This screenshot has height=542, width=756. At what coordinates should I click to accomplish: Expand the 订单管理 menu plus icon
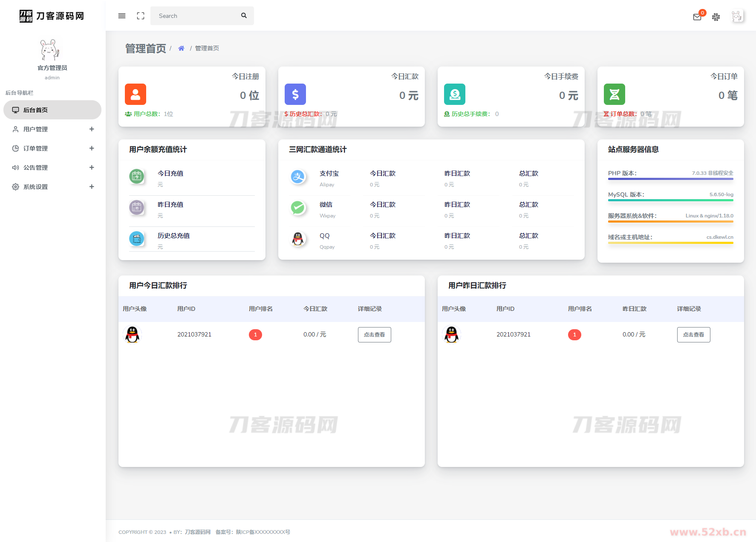pos(92,148)
